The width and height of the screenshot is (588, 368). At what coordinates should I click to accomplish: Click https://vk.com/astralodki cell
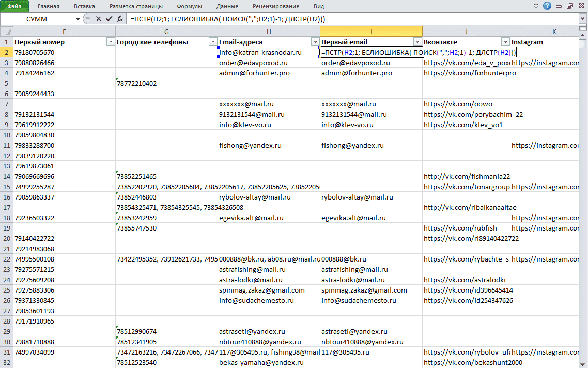tap(466, 280)
